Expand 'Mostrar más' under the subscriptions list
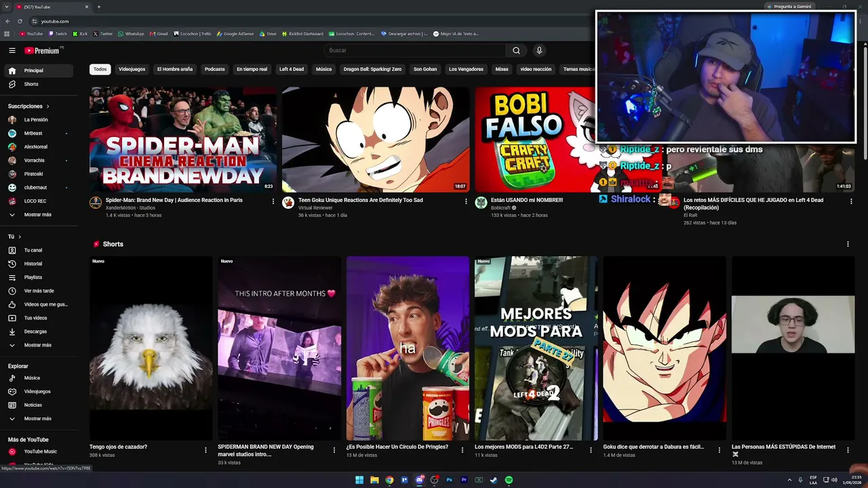This screenshot has width=868, height=488. pyautogui.click(x=39, y=215)
